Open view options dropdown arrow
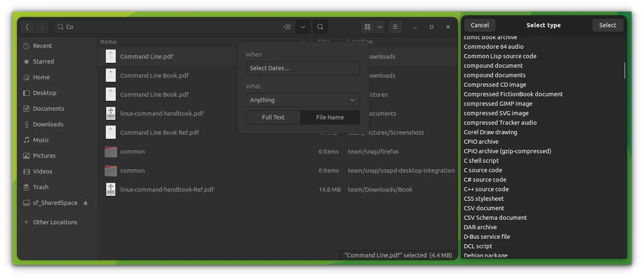This screenshot has height=278, width=644. (379, 27)
